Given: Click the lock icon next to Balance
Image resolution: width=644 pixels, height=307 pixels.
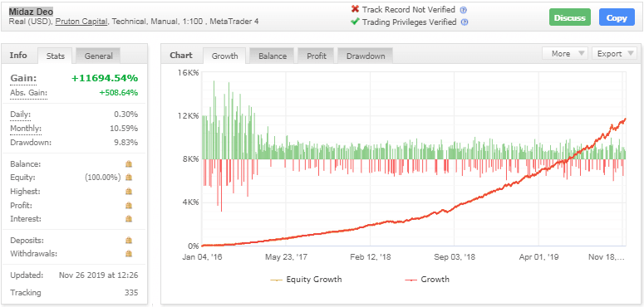Looking at the screenshot, I should 129,164.
